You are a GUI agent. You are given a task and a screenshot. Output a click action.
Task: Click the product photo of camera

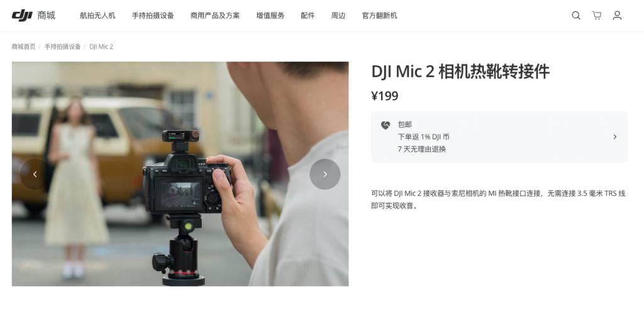click(x=180, y=174)
